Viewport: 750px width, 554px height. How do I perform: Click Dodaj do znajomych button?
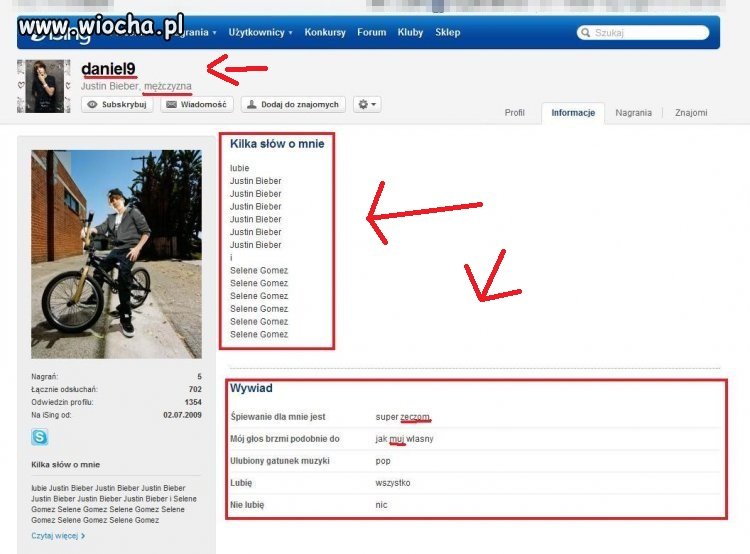coord(293,104)
